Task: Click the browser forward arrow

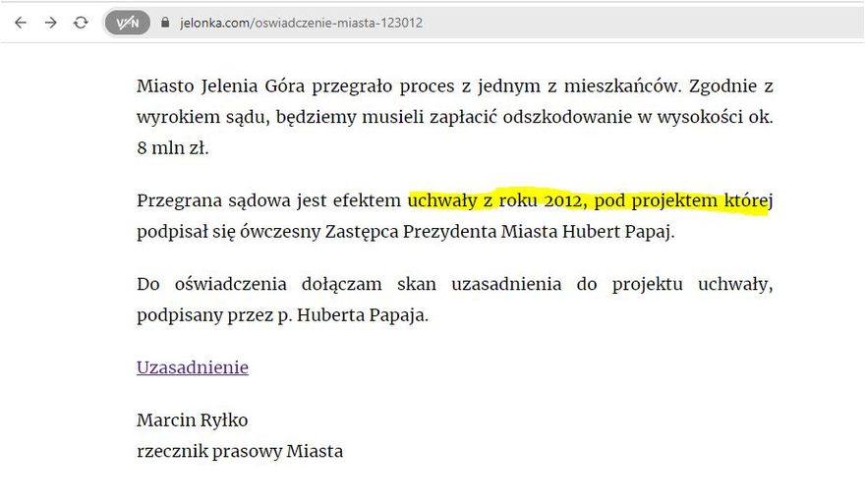Action: [51, 23]
